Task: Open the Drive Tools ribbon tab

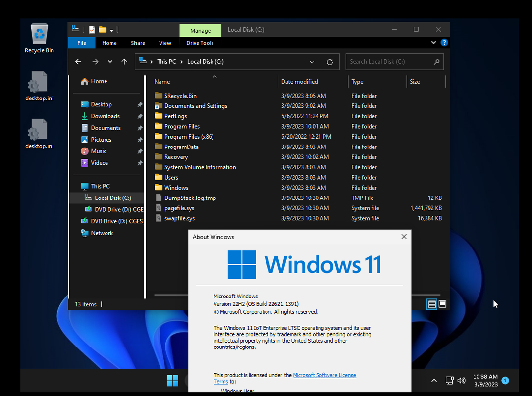Action: pos(200,43)
